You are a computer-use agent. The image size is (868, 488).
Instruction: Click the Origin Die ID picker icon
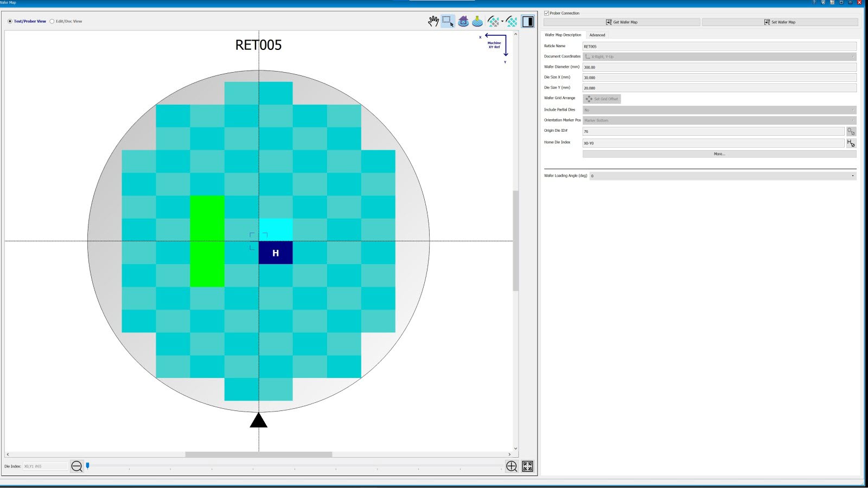(x=852, y=131)
